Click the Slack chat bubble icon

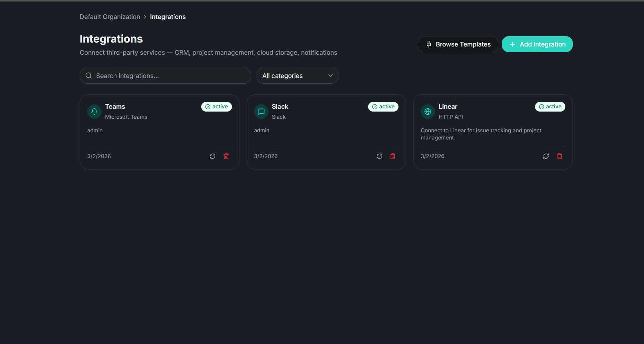[261, 111]
